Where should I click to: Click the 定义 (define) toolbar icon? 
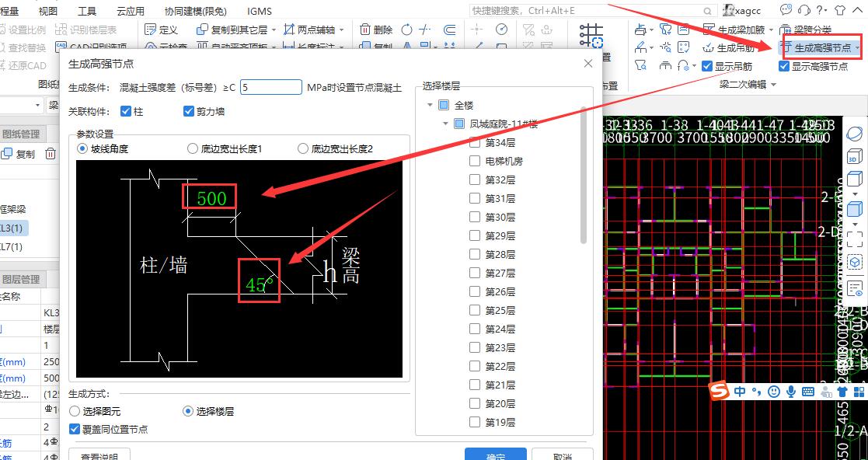point(150,30)
